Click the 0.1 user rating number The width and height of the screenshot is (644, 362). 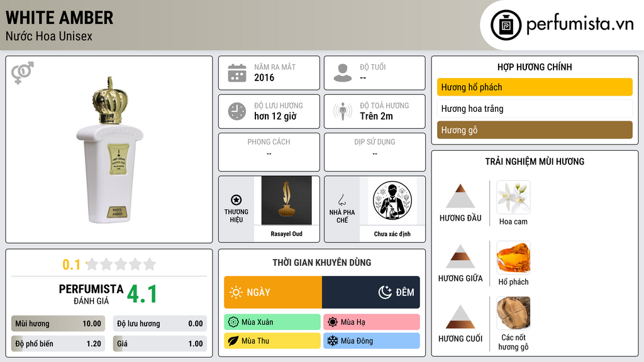click(x=71, y=265)
